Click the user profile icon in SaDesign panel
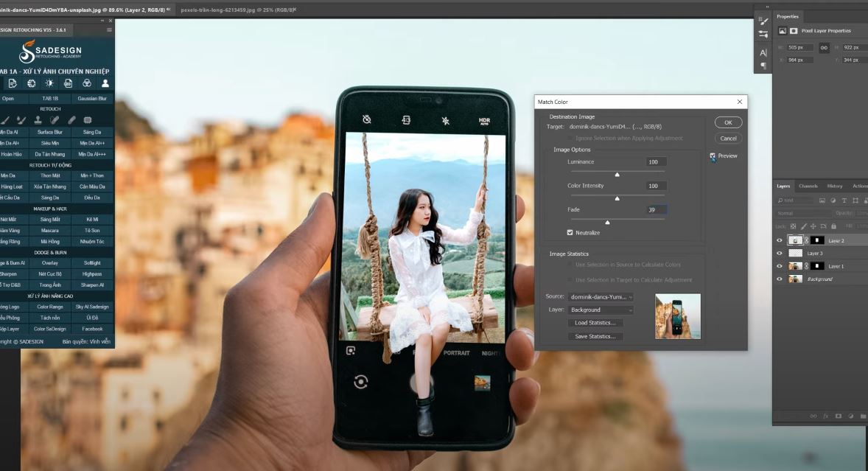868x471 pixels. [x=105, y=83]
